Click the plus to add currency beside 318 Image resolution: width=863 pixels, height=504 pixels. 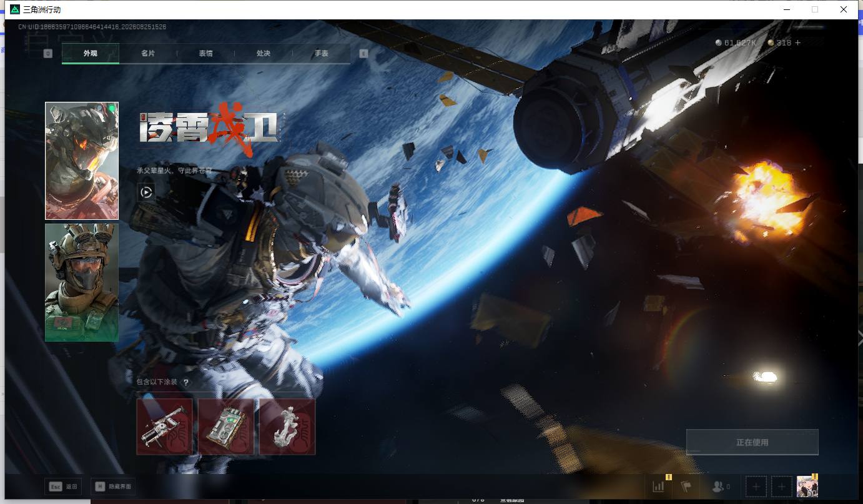[x=797, y=42]
